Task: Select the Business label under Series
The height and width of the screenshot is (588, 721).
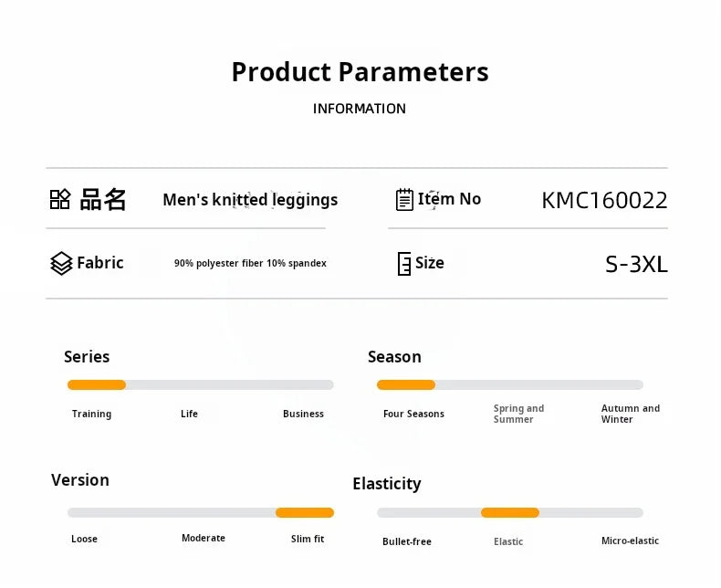Action: click(303, 415)
